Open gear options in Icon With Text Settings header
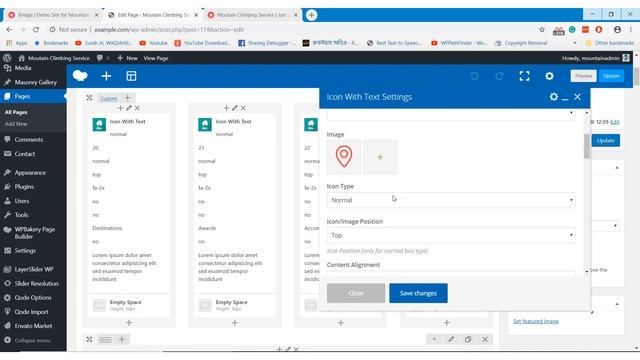The height and width of the screenshot is (360, 640). tap(553, 97)
